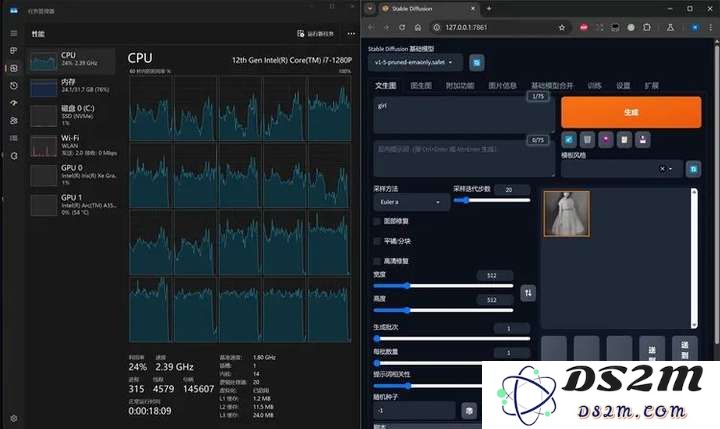
Task: Bookmark this page with star icon
Action: (562, 28)
